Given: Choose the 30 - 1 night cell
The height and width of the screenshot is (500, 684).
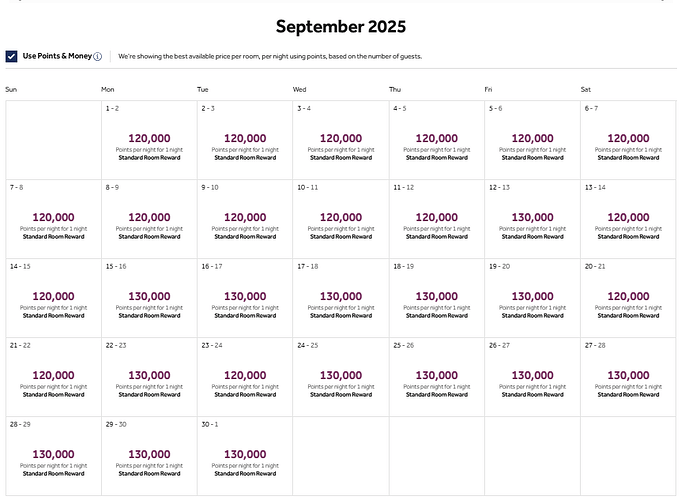Looking at the screenshot, I should (245, 456).
